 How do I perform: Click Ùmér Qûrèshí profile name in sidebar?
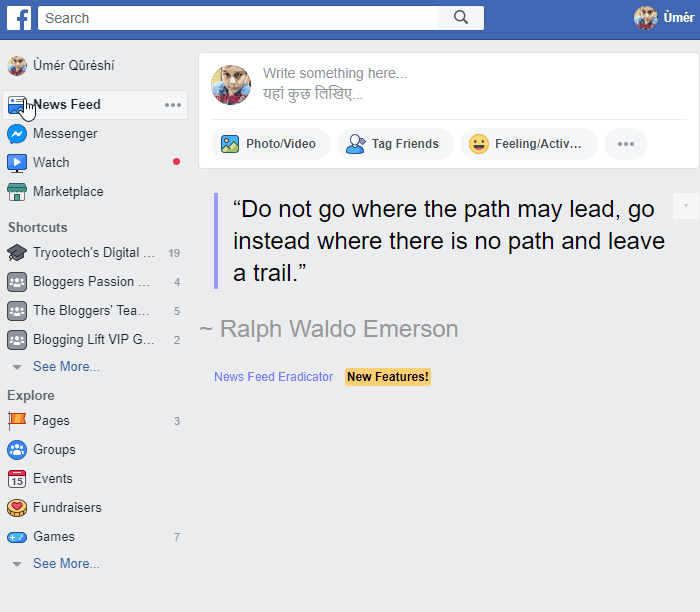[x=74, y=66]
